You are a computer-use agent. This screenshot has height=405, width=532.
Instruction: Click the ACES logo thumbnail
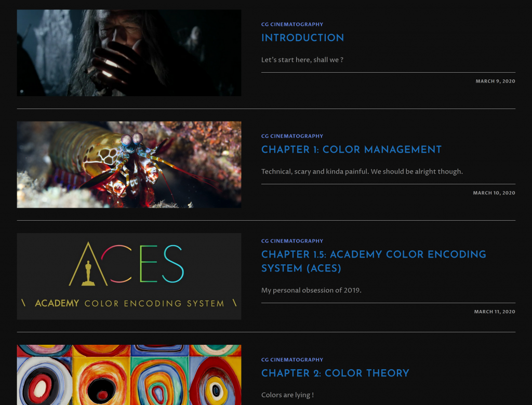[x=129, y=276]
